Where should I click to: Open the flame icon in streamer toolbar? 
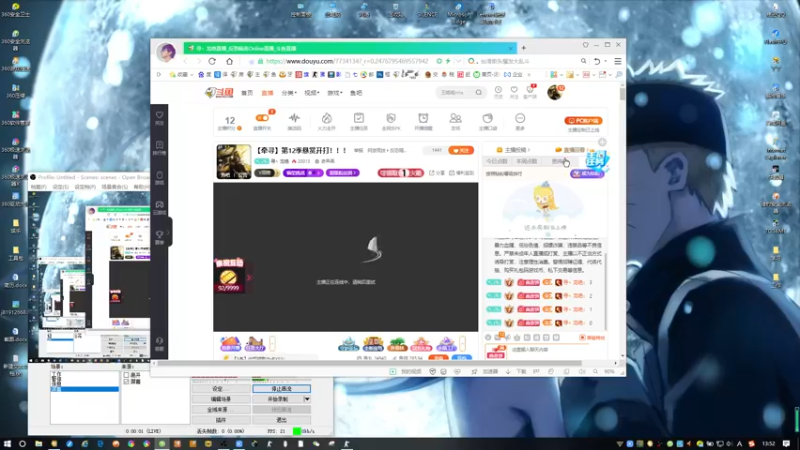pos(327,118)
